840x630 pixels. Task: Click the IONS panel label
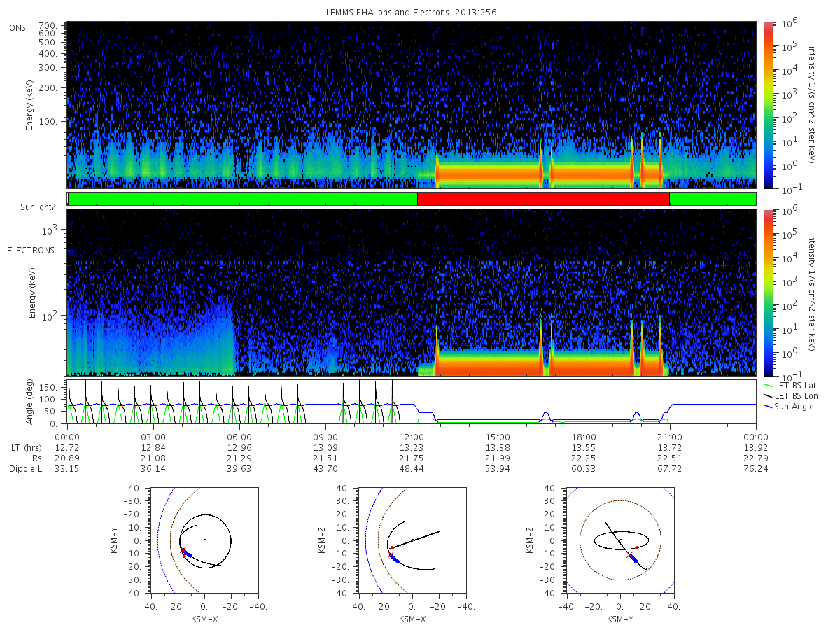17,27
